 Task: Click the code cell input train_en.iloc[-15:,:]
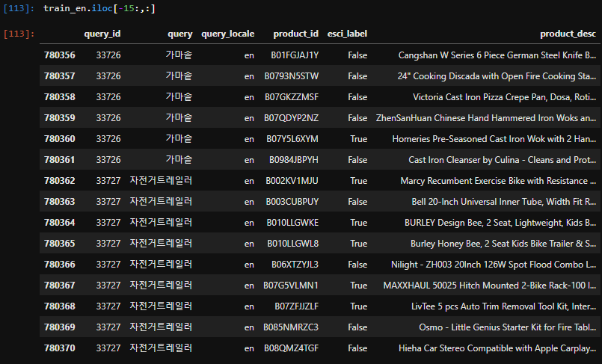(x=99, y=8)
